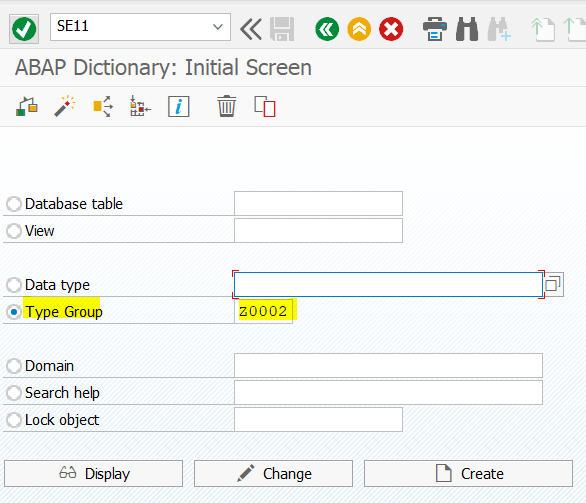
Task: Select the Database table radio button
Action: click(x=14, y=204)
